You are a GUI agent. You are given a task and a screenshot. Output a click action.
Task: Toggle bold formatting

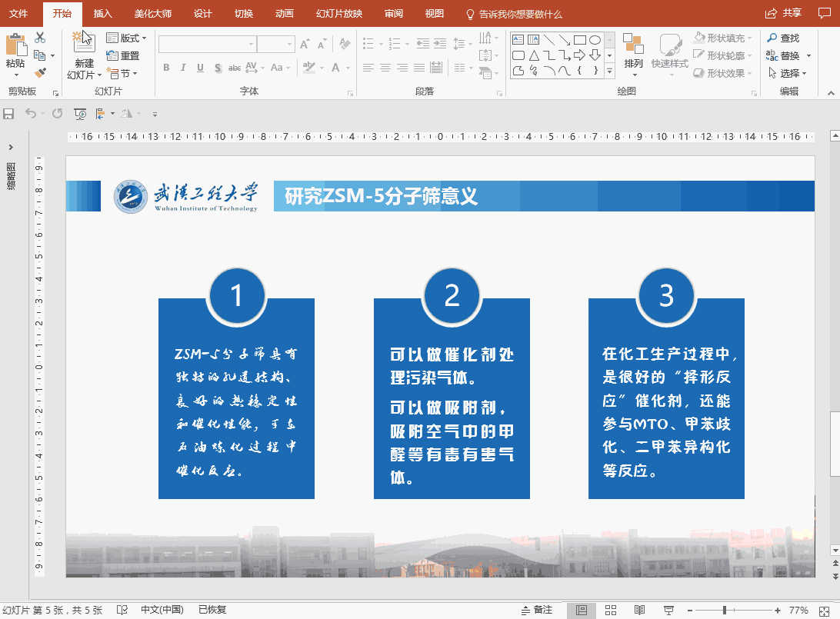point(165,68)
